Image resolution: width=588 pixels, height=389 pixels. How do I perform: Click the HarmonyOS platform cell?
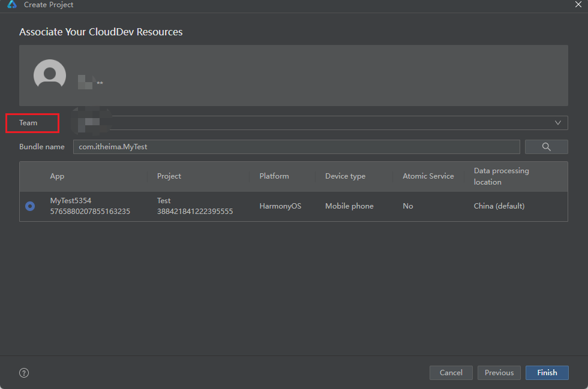(281, 206)
